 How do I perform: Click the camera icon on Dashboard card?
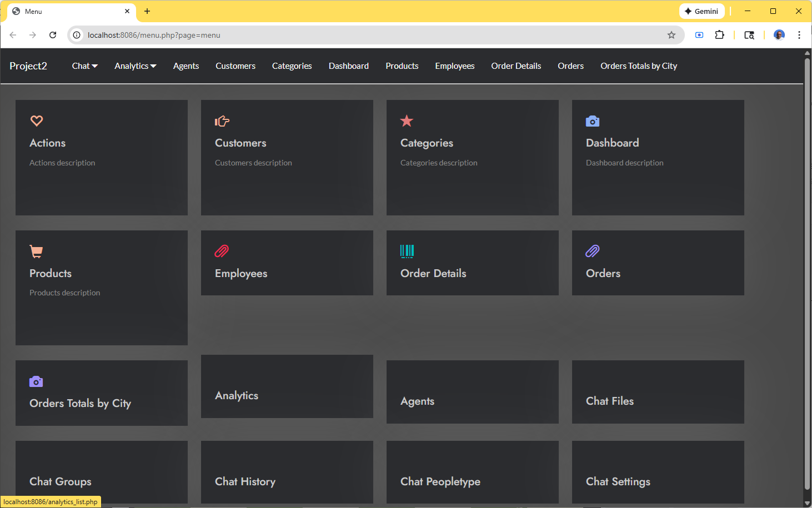(593, 121)
